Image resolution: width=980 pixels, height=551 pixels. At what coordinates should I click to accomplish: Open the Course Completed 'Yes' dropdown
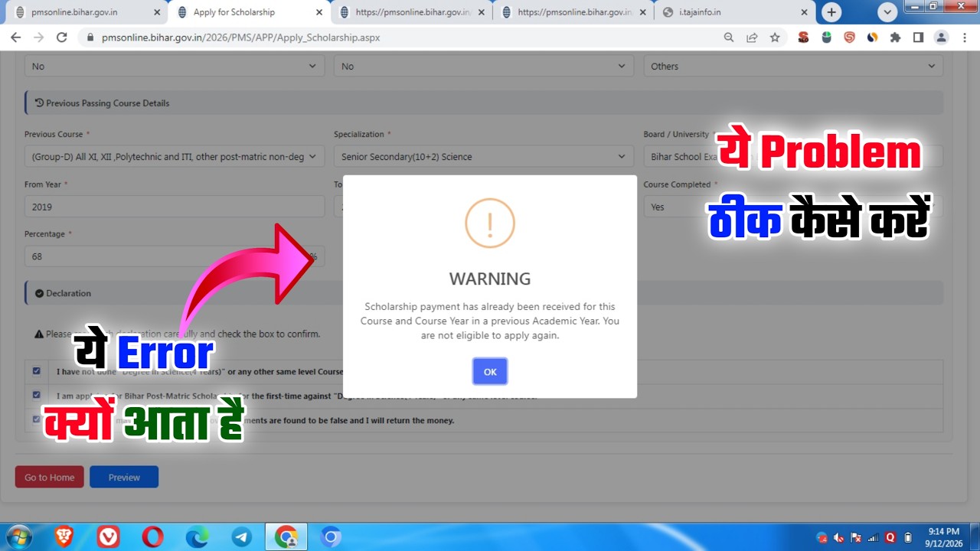click(x=793, y=207)
